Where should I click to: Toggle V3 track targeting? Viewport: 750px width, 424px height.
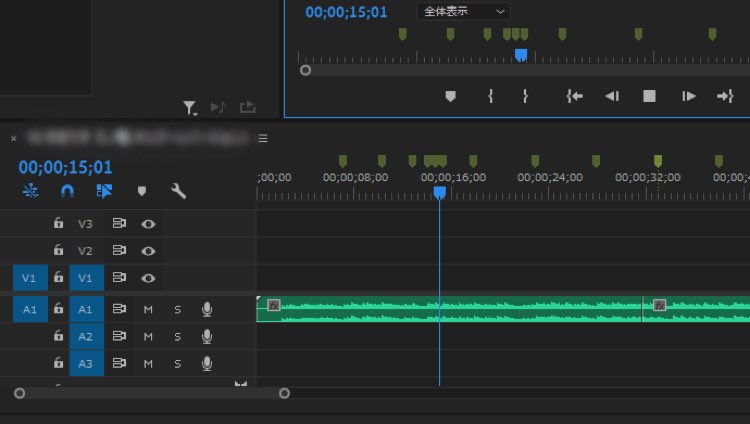pyautogui.click(x=85, y=224)
